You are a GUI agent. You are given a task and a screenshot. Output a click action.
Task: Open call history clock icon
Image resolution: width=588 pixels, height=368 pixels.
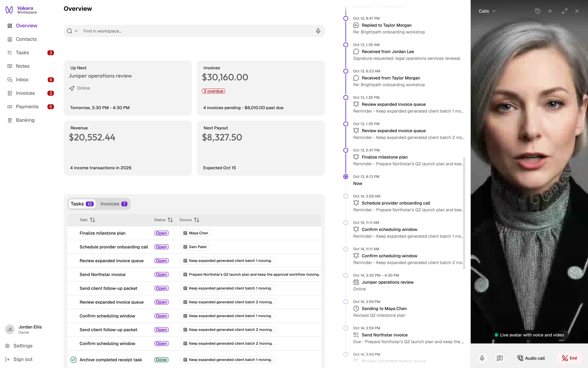(537, 11)
